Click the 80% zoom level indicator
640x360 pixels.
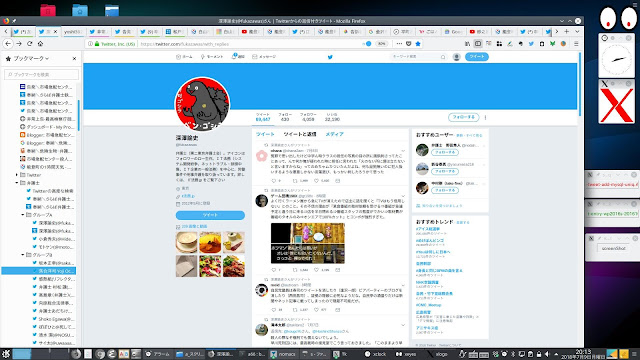coord(381,44)
